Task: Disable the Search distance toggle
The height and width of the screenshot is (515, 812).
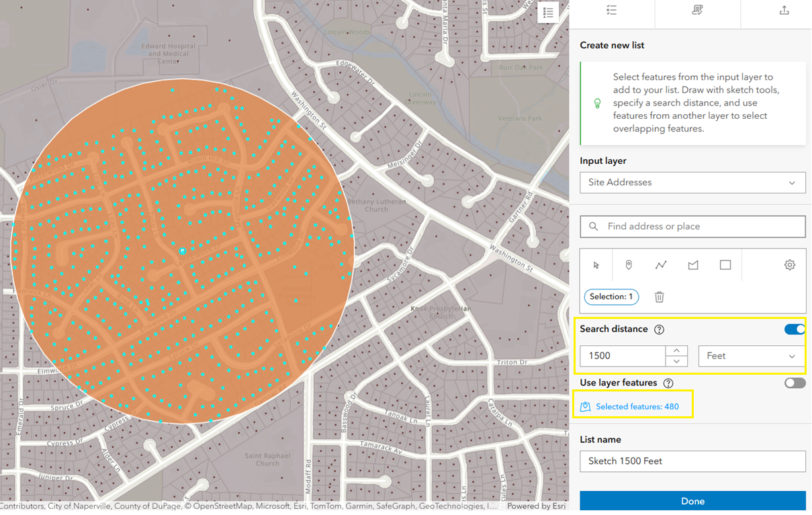Action: [795, 329]
